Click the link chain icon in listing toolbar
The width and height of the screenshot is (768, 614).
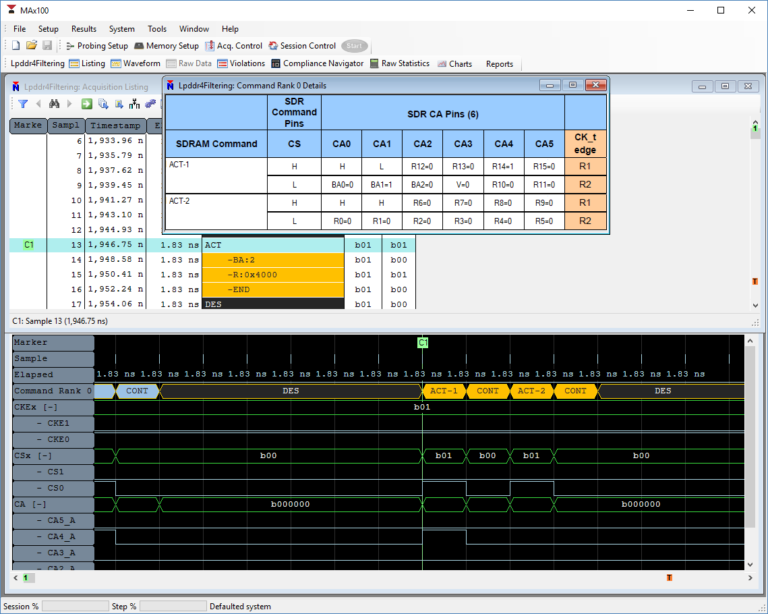tap(150, 104)
